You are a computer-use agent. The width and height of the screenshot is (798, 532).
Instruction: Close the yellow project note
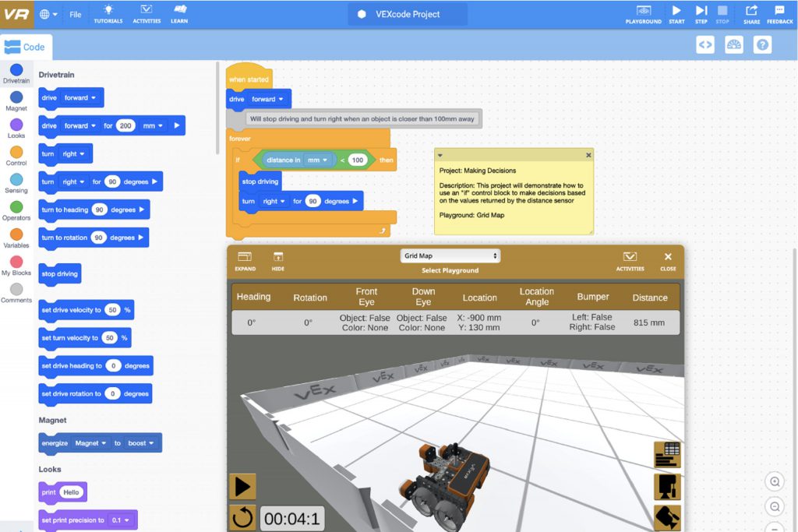588,155
